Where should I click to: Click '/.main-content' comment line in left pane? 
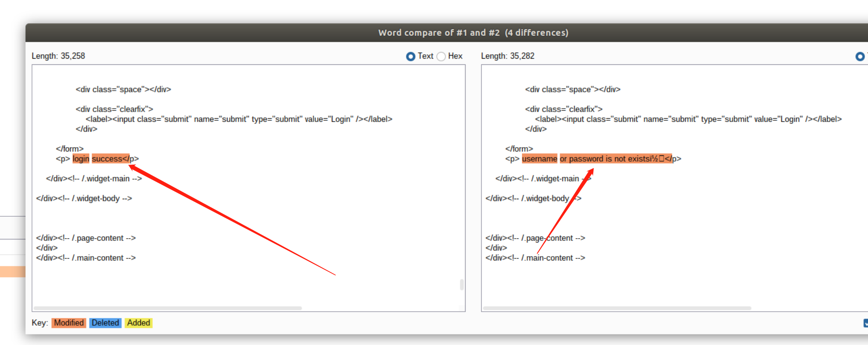tap(86, 258)
